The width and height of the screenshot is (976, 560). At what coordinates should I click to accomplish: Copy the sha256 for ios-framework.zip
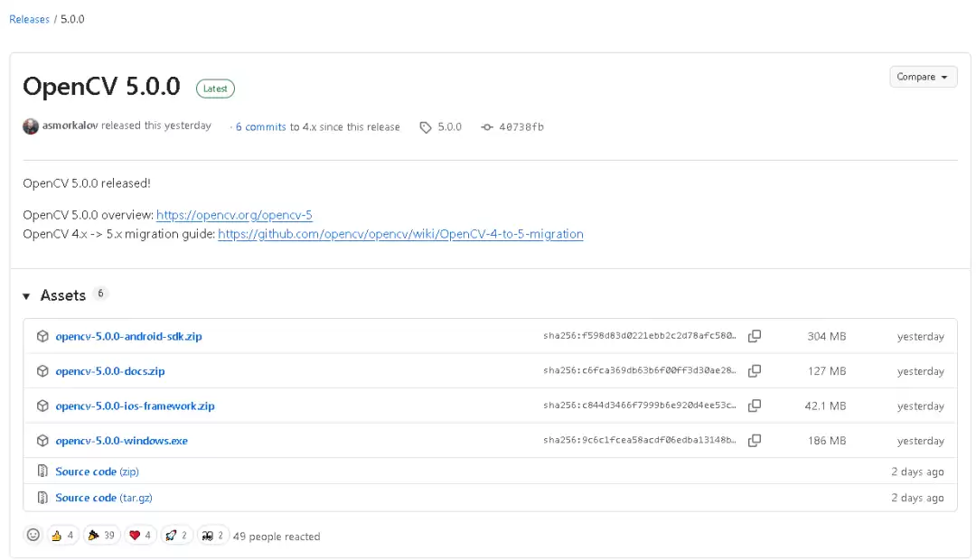pos(755,406)
